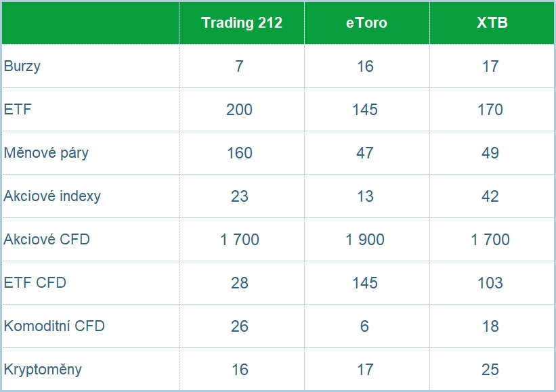This screenshot has width=556, height=392.
Task: Select the ETF row label
Action: 18,109
